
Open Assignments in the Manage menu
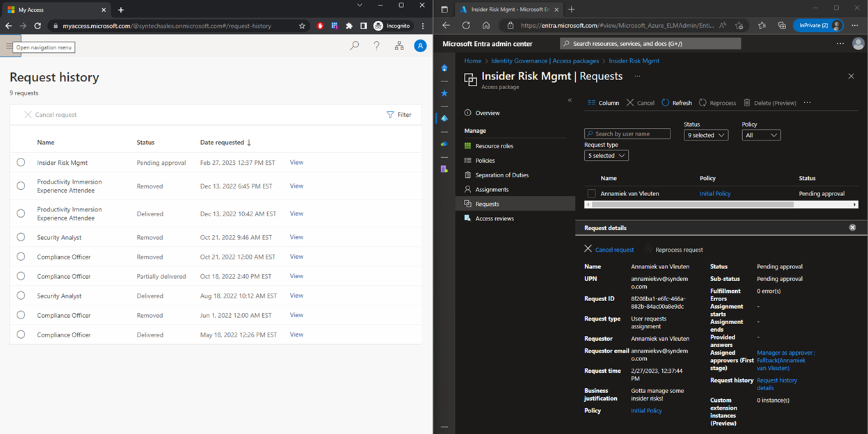click(492, 189)
